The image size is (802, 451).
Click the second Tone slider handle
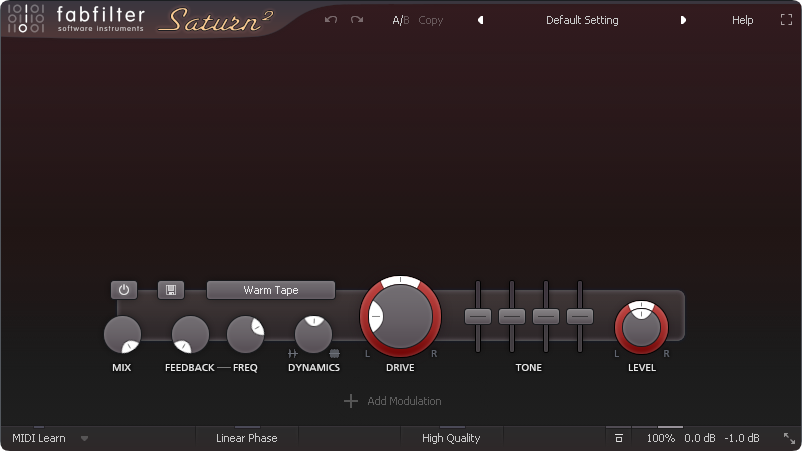coord(511,317)
